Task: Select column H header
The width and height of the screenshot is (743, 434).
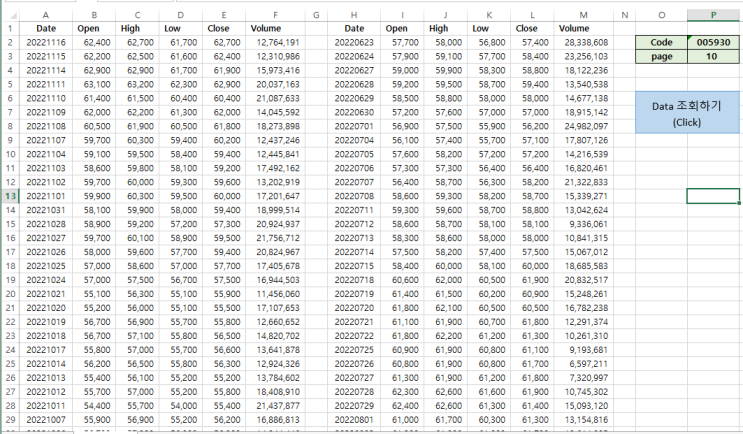Action: tap(354, 15)
